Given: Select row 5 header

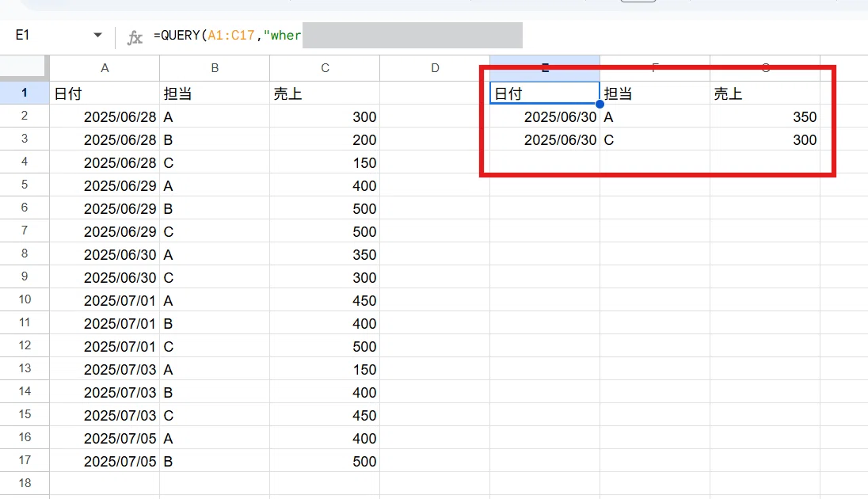Looking at the screenshot, I should coord(25,185).
